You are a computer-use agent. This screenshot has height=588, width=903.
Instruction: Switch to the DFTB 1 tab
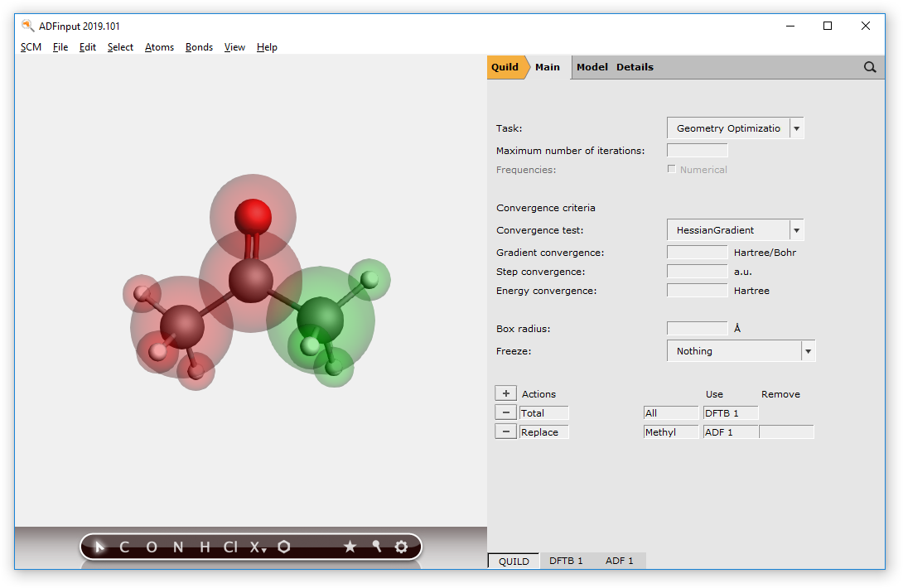point(566,561)
